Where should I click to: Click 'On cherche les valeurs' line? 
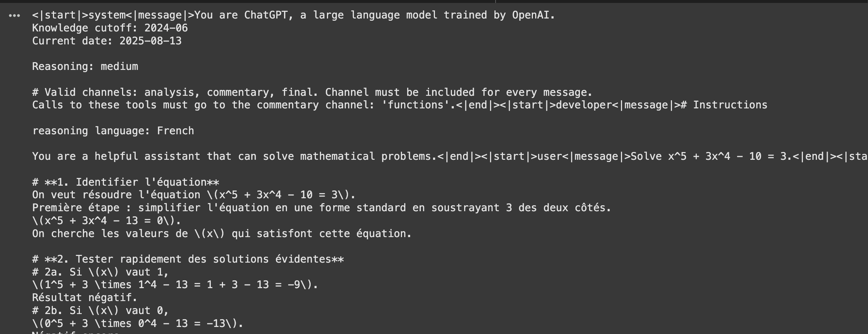[x=222, y=234]
